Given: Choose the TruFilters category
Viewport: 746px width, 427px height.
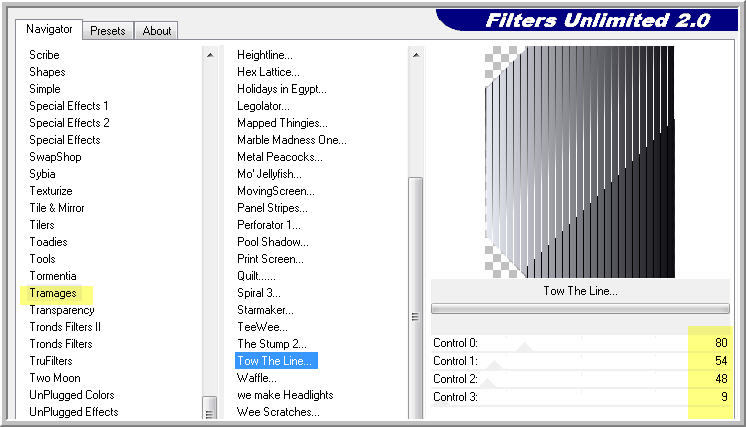Looking at the screenshot, I should [51, 361].
